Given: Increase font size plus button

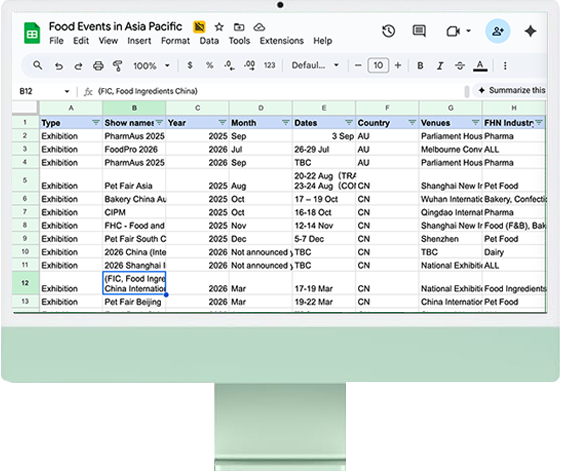Looking at the screenshot, I should [x=398, y=66].
